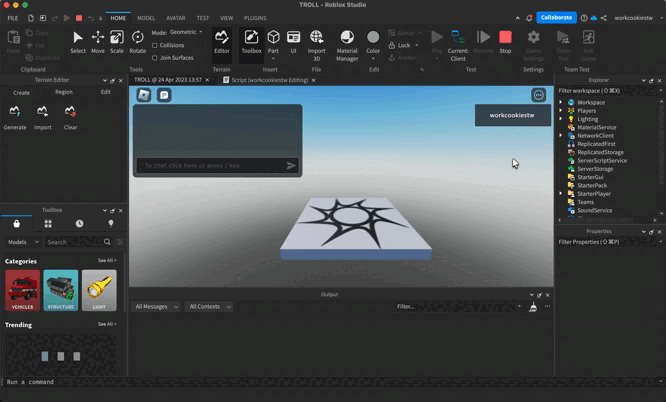Image resolution: width=666 pixels, height=402 pixels.
Task: Insert a Part
Action: click(x=273, y=42)
